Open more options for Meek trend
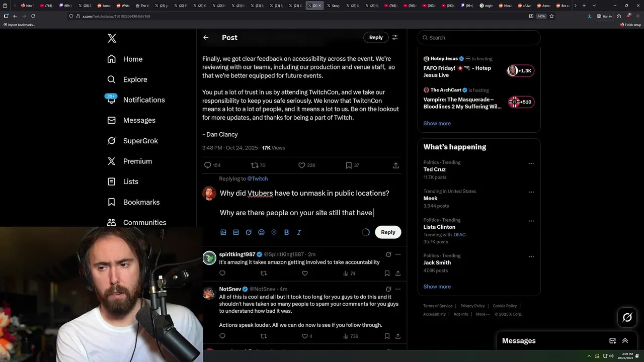Image resolution: width=644 pixels, height=362 pixels. click(531, 192)
